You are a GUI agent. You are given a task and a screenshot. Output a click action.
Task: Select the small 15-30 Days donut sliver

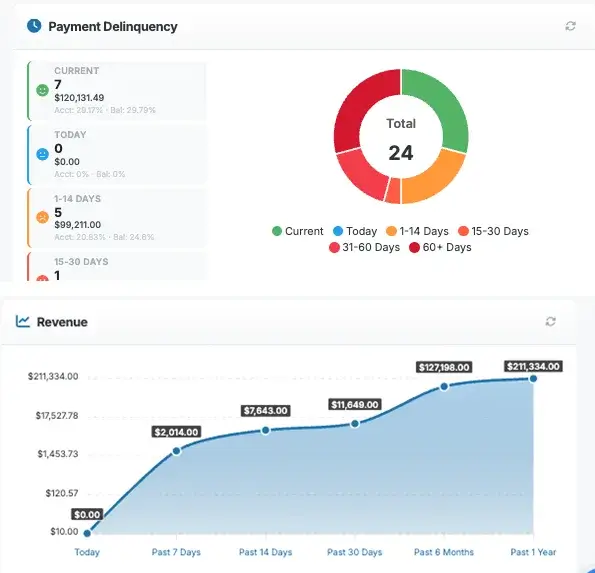click(x=394, y=190)
